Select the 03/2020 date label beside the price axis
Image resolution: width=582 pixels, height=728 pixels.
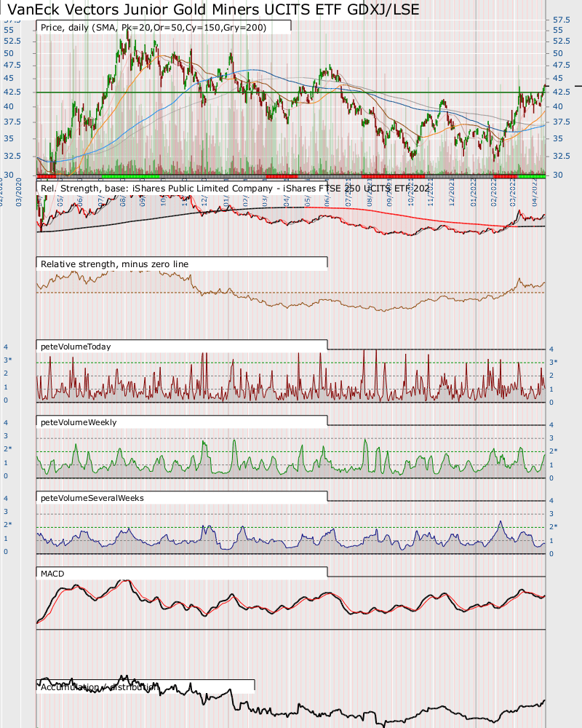19,191
